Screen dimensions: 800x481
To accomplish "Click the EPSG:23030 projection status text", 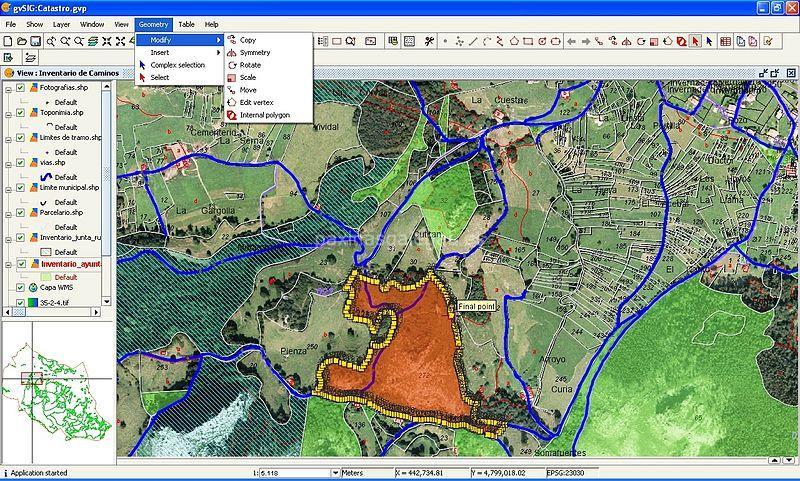I will coord(565,473).
